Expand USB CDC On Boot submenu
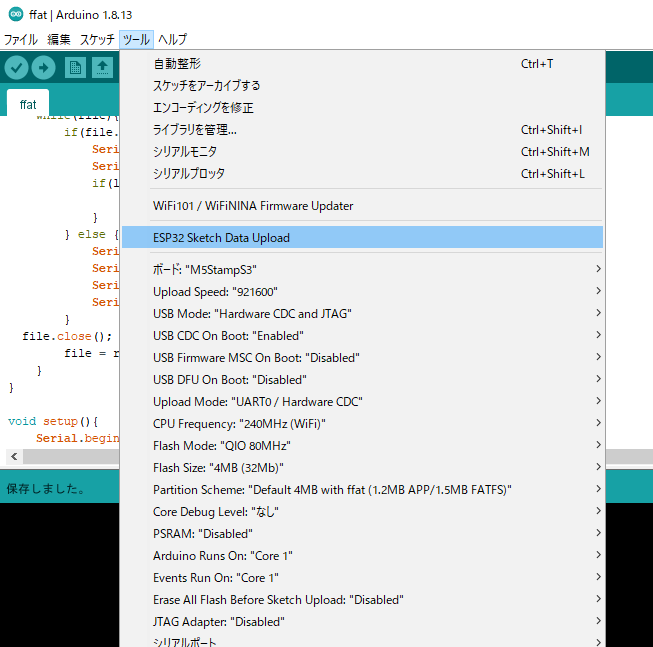Viewport: 653px width, 647px height. pyautogui.click(x=362, y=336)
